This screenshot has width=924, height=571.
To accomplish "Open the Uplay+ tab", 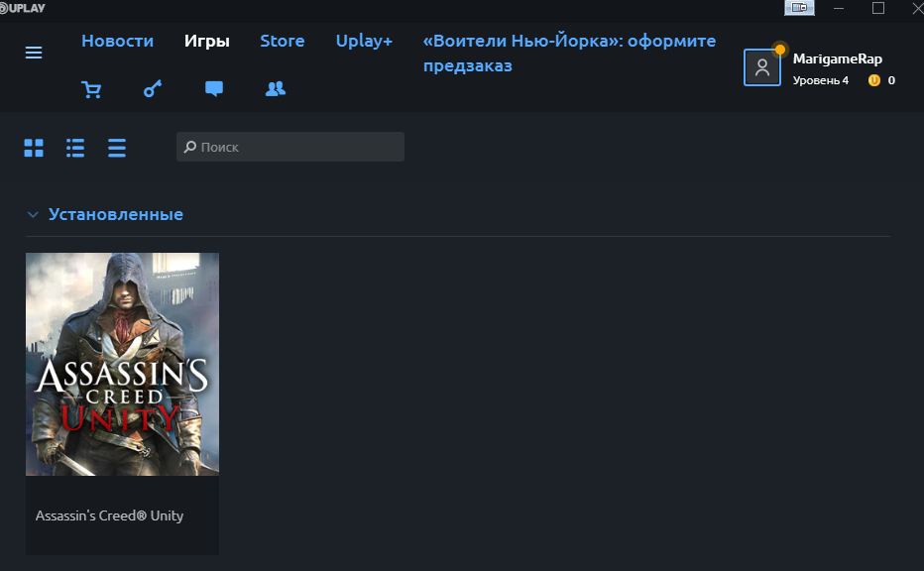I will coord(364,41).
